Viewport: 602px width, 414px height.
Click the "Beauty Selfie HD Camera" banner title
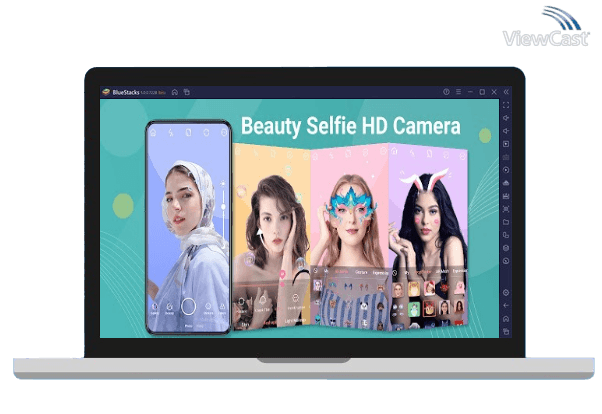pos(351,126)
